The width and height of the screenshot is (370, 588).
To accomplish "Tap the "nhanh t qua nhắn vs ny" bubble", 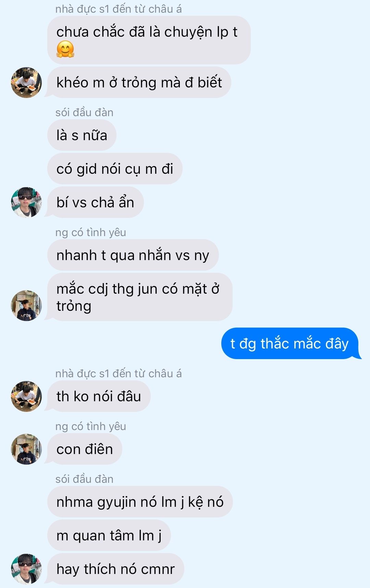I will pyautogui.click(x=133, y=255).
